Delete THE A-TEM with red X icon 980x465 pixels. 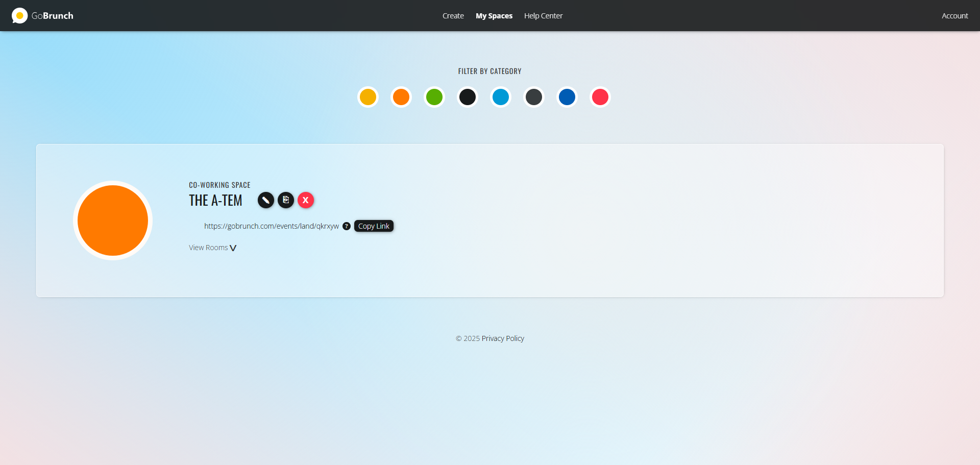click(306, 200)
